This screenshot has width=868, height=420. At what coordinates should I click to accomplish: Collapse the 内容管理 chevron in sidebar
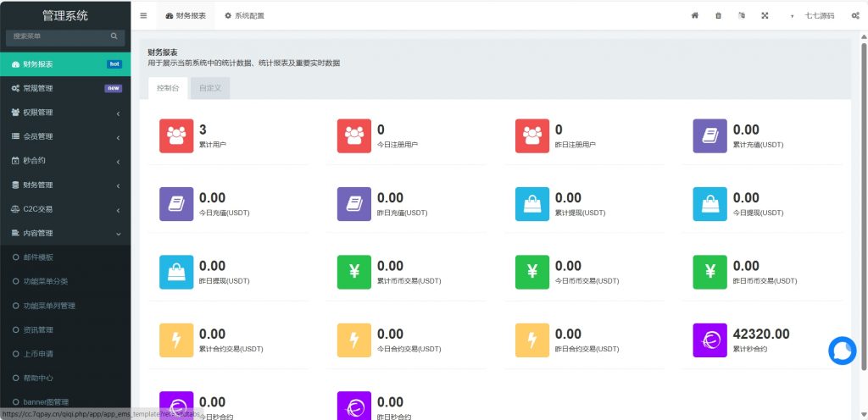118,235
